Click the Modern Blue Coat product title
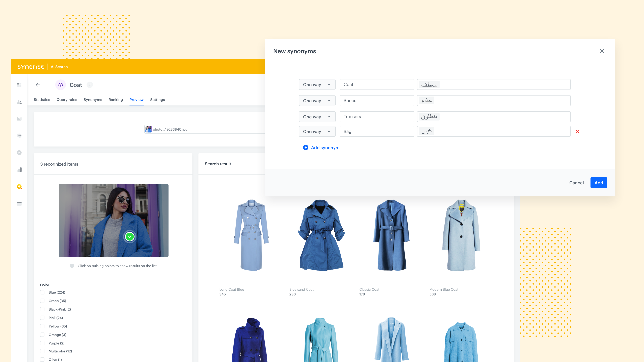The height and width of the screenshot is (362, 644). point(444,289)
